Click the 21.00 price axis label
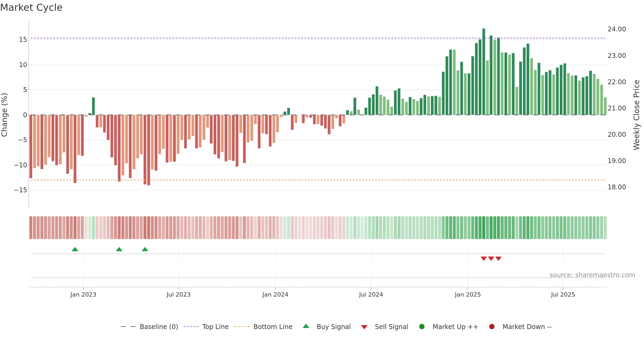Image resolution: width=644 pixels, height=362 pixels. [x=617, y=108]
